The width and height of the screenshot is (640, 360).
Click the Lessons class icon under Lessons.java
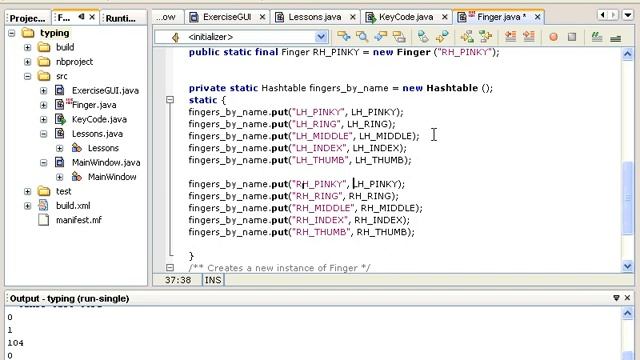[76, 148]
